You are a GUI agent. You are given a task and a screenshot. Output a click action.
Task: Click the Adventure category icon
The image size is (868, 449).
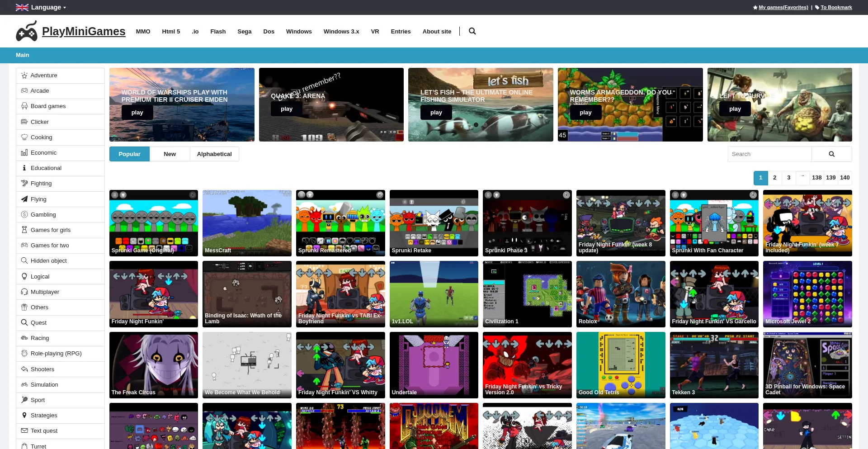click(x=24, y=76)
